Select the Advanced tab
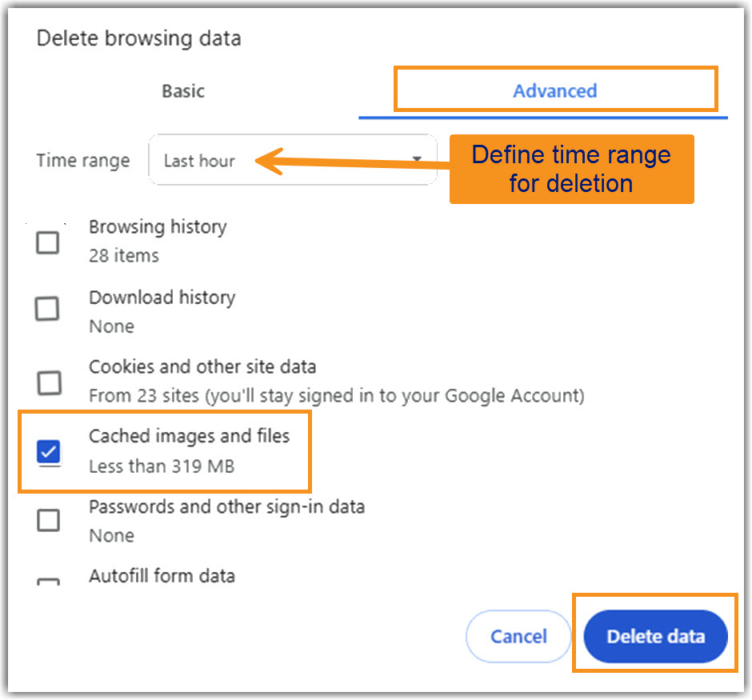Image resolution: width=752 pixels, height=700 pixels. pos(555,90)
